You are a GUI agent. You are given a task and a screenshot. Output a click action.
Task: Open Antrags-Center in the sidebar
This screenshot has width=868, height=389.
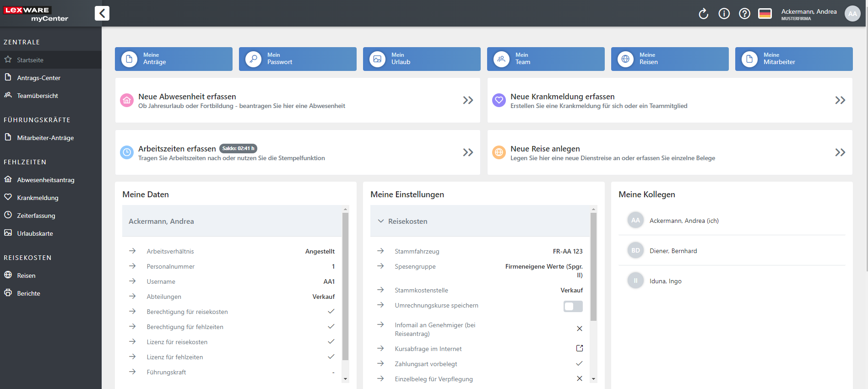point(38,78)
